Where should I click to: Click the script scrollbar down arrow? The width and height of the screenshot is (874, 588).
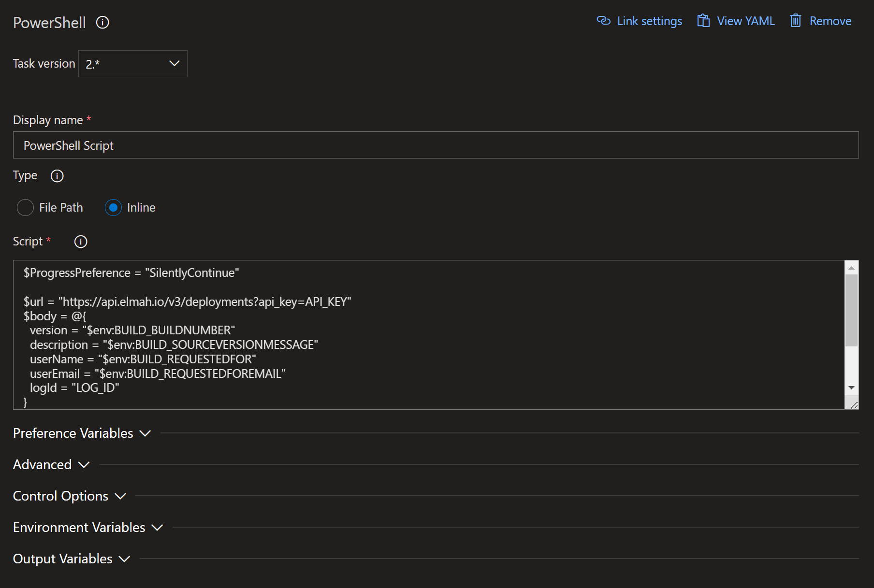(852, 388)
